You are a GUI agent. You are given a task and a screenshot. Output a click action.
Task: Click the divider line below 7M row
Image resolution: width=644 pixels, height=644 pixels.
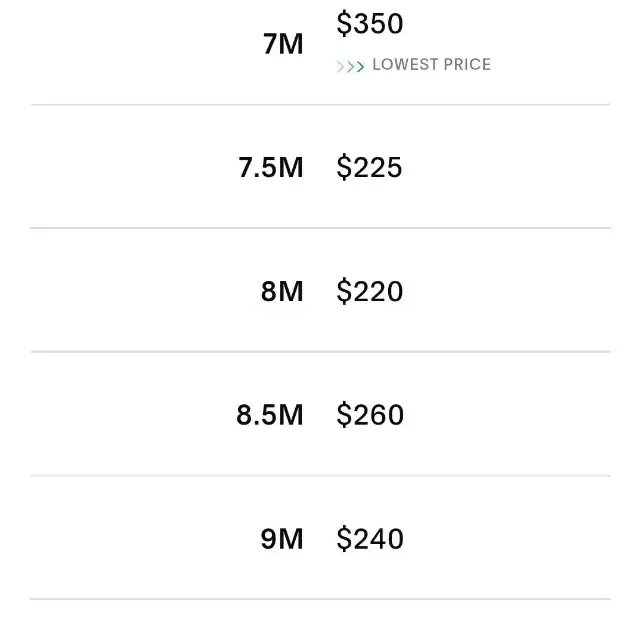(x=320, y=105)
